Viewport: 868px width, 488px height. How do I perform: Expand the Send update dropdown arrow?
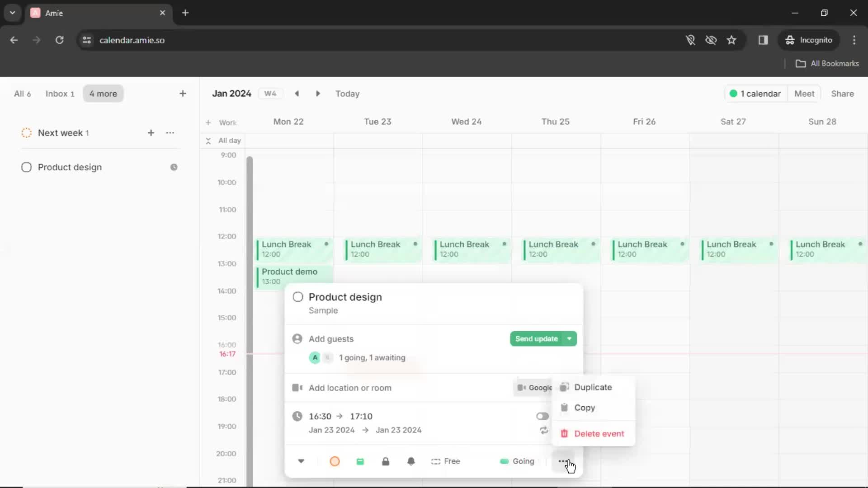[x=569, y=338]
